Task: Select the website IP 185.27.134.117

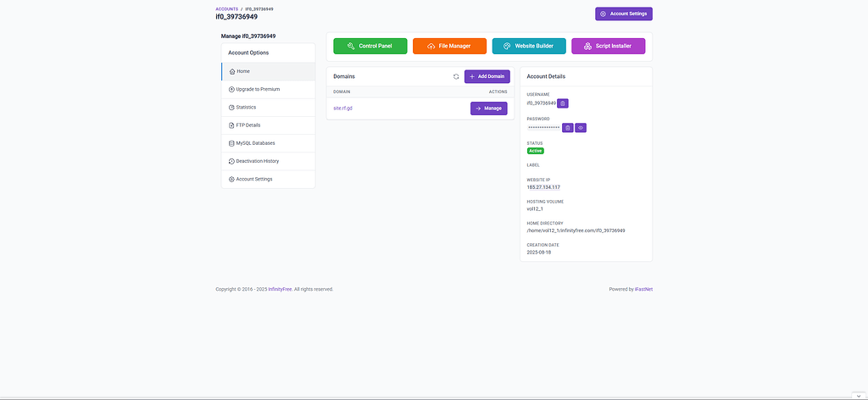Action: point(543,187)
